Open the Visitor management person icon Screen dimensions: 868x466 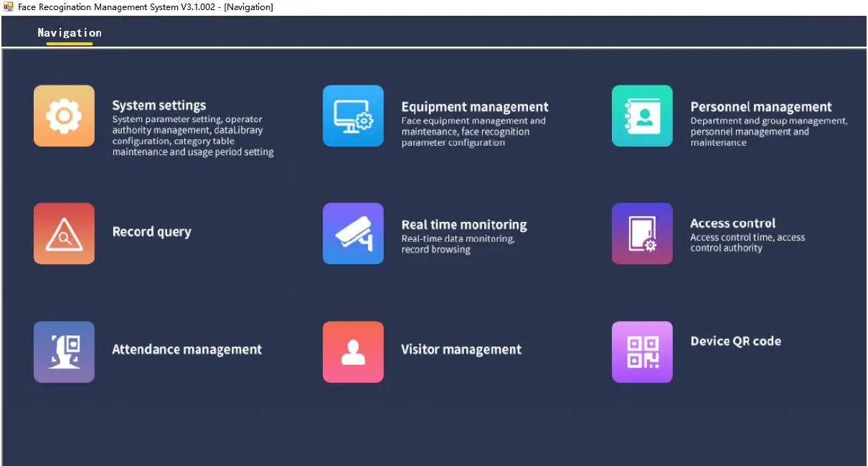(353, 352)
